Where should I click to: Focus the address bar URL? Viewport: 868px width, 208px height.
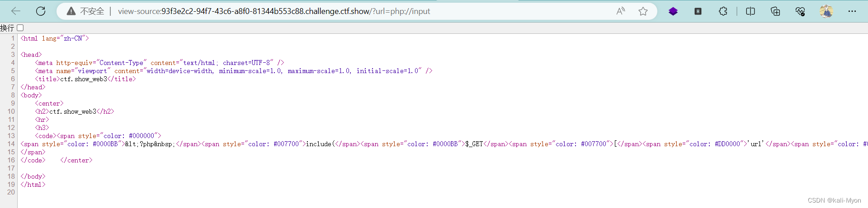click(274, 11)
